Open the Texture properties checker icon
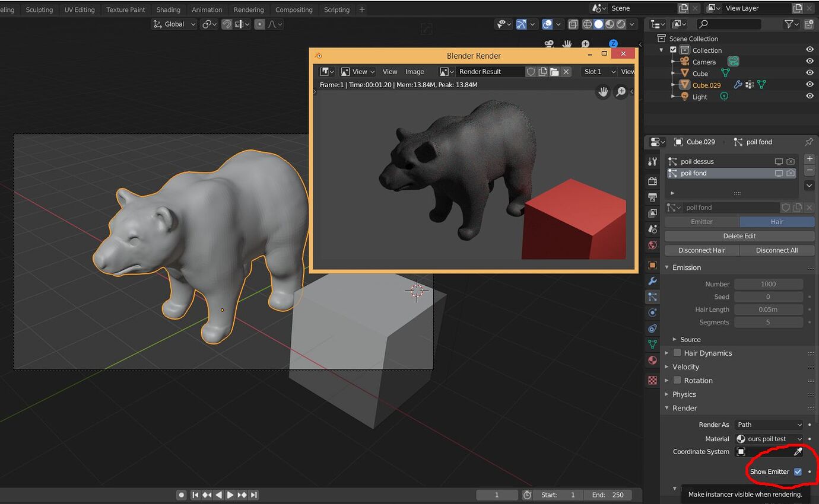Viewport: 819px width, 504px height. pyautogui.click(x=652, y=380)
